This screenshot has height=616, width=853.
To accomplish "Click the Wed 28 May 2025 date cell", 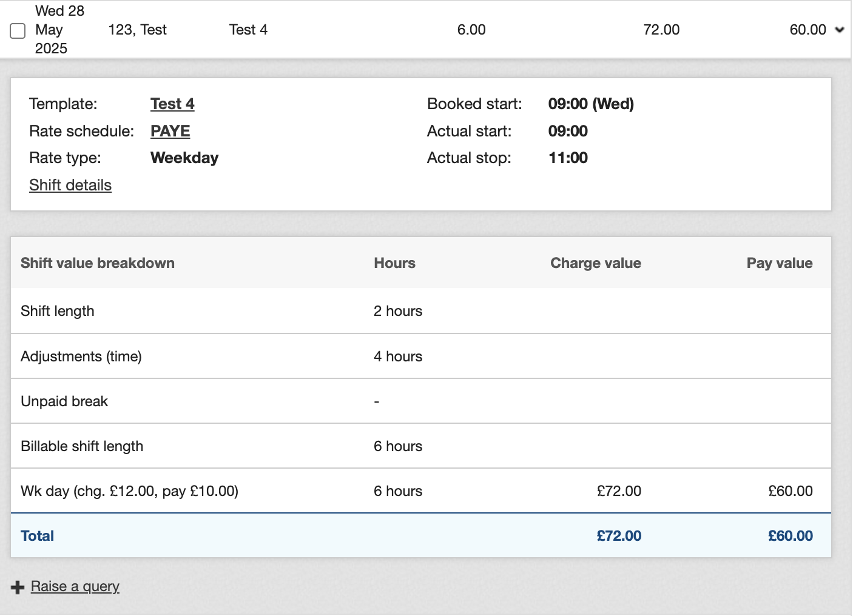I will tap(59, 30).
